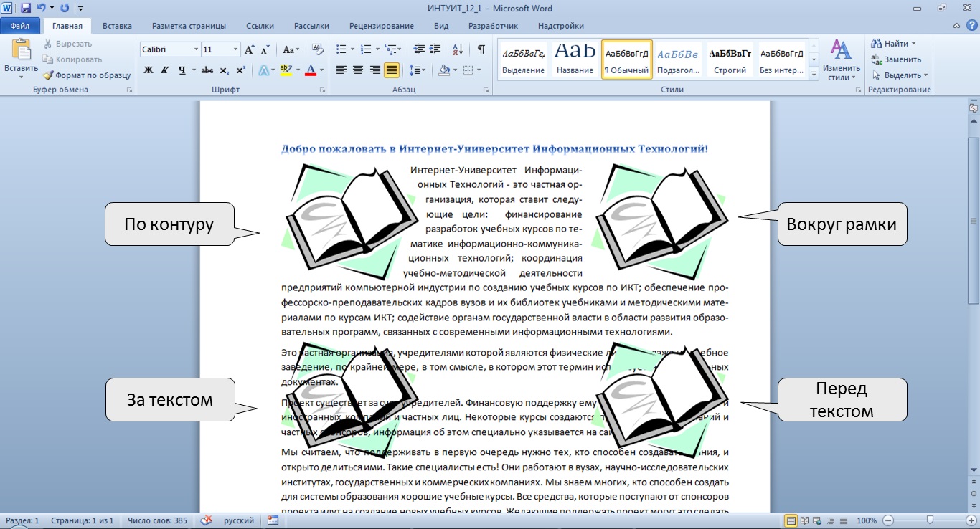Toggle show paragraph marks (¶)
The height and width of the screenshot is (529, 980).
click(481, 49)
